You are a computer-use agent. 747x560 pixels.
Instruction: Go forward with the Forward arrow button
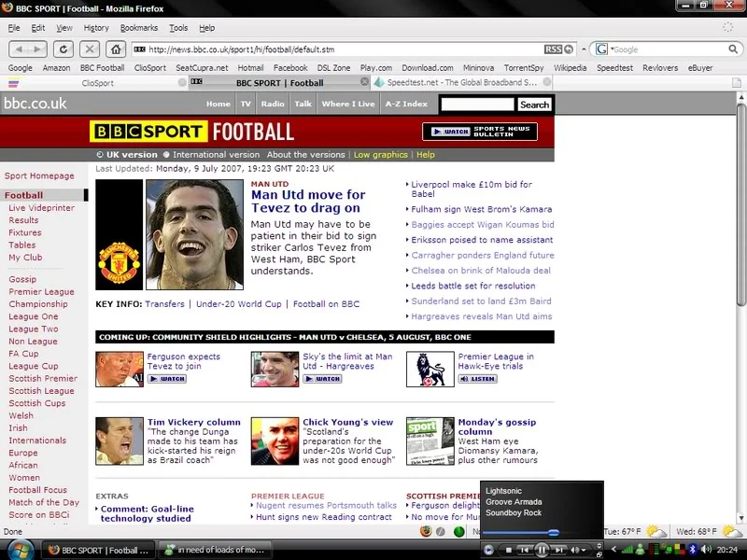[37, 49]
